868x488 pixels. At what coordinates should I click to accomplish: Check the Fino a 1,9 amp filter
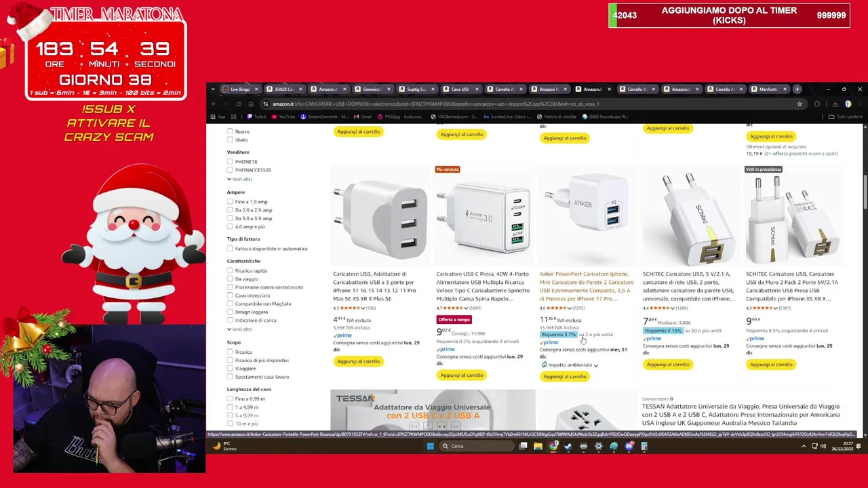tap(230, 202)
